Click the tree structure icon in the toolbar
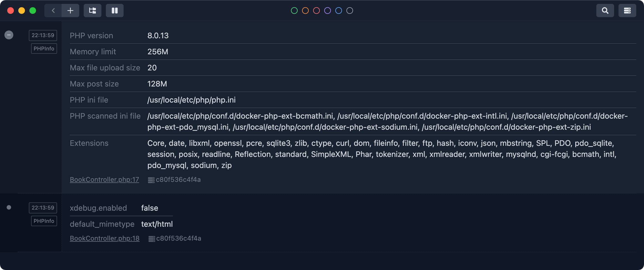Screen dimensions: 644x270 point(93,11)
